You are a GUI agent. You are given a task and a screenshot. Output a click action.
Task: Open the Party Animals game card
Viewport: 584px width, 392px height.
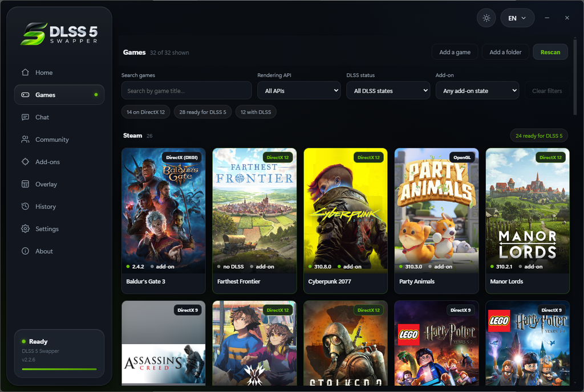(436, 220)
